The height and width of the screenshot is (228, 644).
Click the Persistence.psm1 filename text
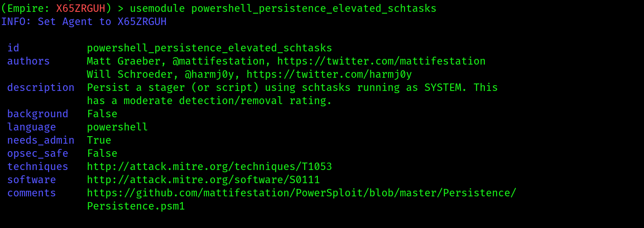(136, 206)
